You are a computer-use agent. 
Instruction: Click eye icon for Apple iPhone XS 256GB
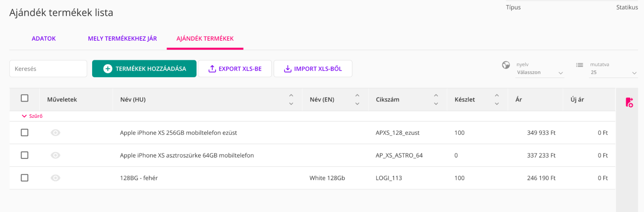(55, 133)
